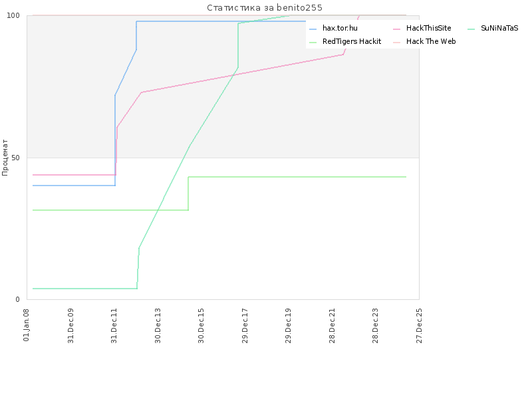
Task: Click the flat green RedTigers Hackit line
Action: [297, 177]
